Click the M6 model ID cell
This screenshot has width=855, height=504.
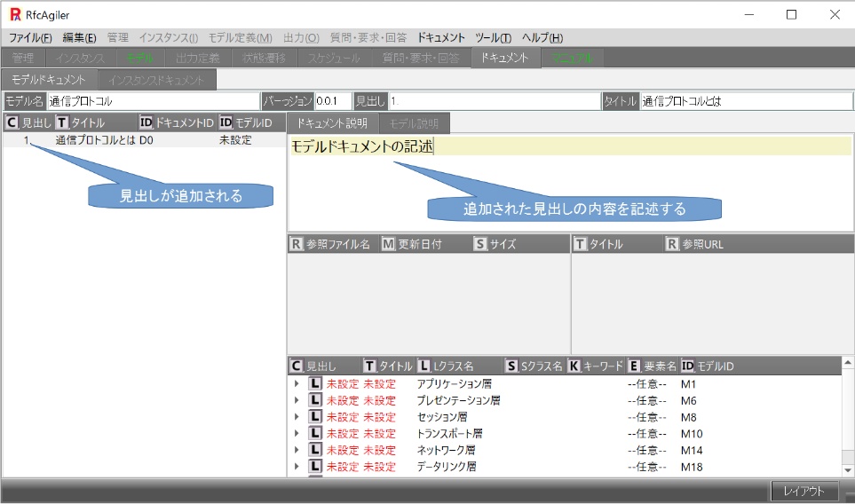tap(689, 400)
